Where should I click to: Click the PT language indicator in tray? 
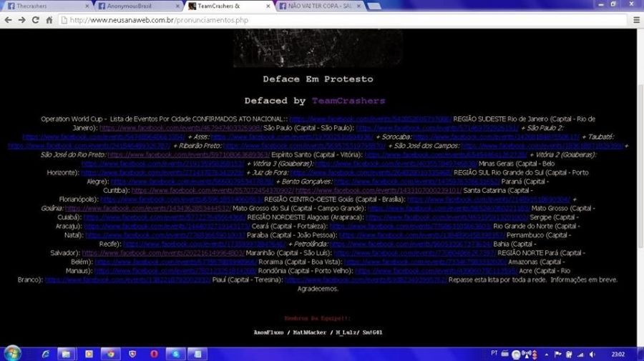(494, 353)
